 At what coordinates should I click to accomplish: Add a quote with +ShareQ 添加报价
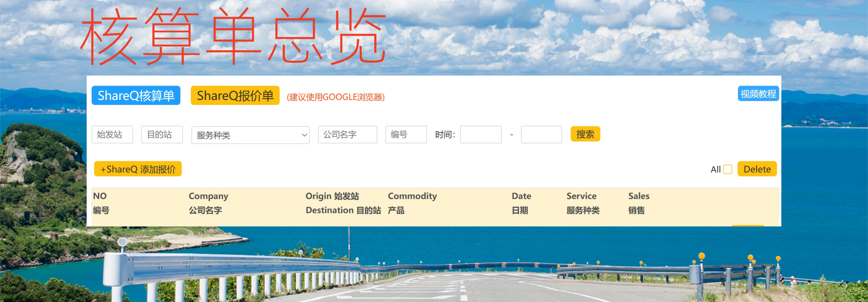138,169
